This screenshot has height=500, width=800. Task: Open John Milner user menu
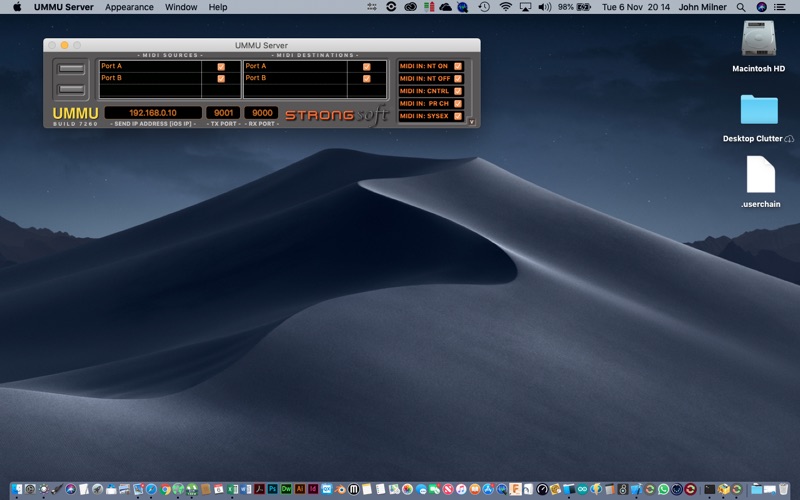(702, 7)
